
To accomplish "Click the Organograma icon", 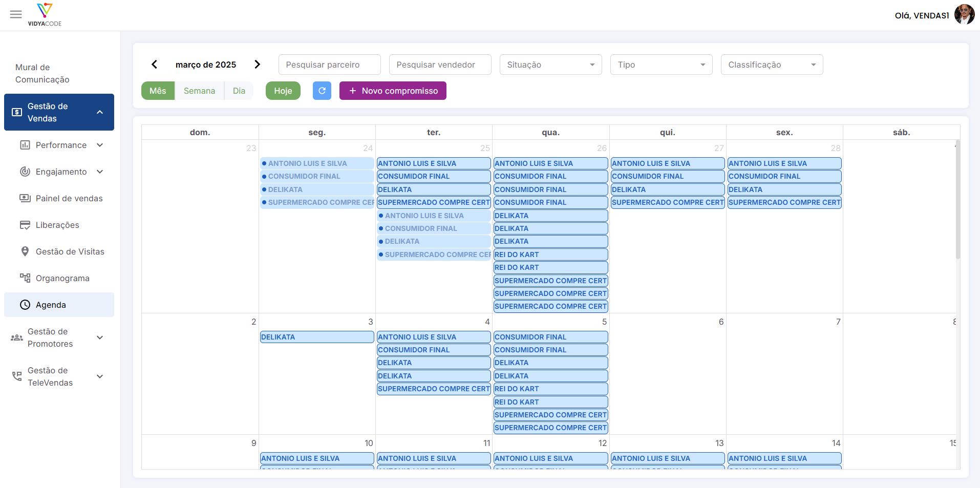I will click(x=25, y=278).
